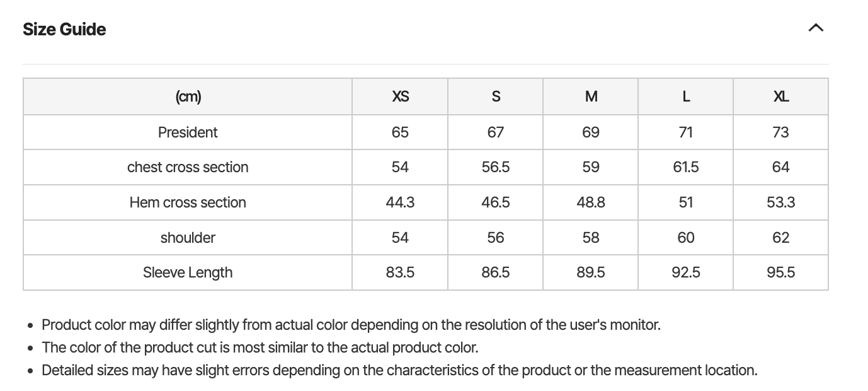
Task: Click the M size column header
Action: pos(591,96)
